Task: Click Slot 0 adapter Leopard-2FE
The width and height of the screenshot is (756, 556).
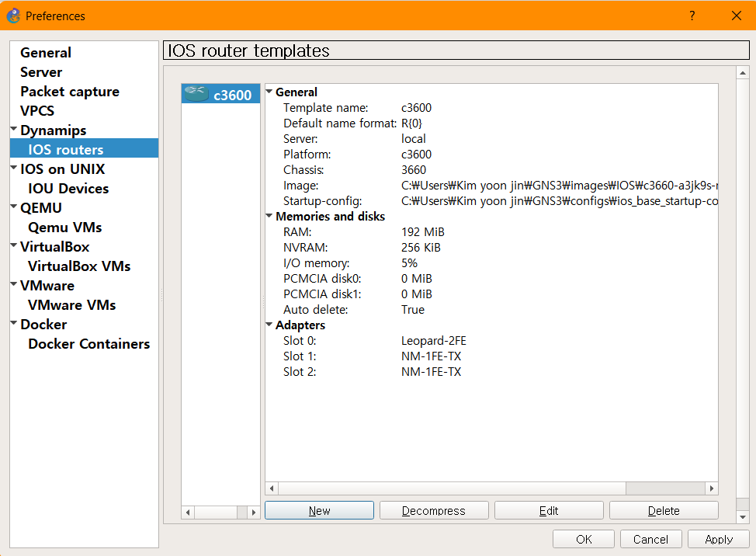Action: tap(433, 341)
